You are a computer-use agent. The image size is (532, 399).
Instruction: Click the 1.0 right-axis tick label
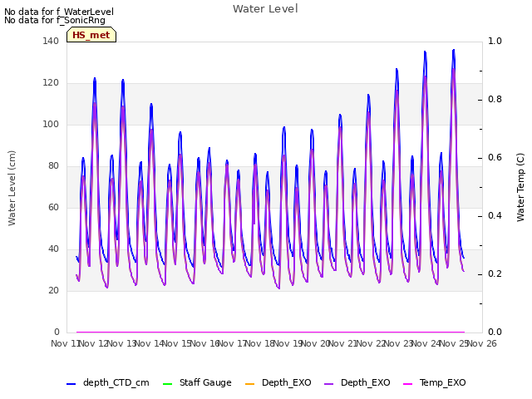click(495, 41)
